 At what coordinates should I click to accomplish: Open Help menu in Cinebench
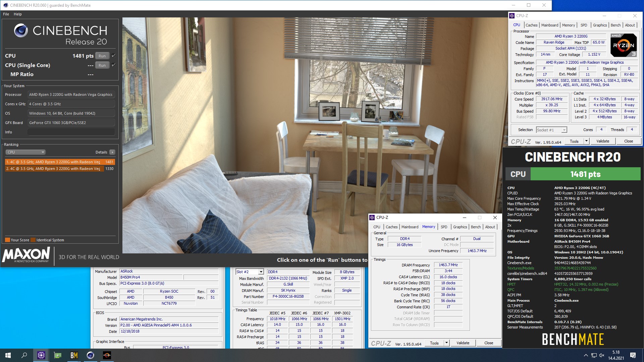[x=18, y=14]
